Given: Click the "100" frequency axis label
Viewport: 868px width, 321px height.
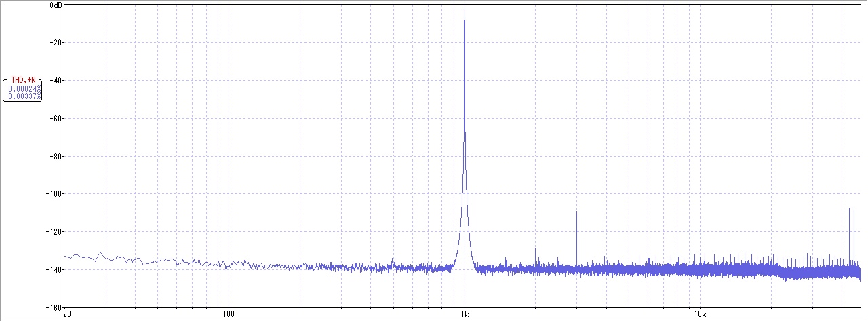Looking at the screenshot, I should click(229, 315).
